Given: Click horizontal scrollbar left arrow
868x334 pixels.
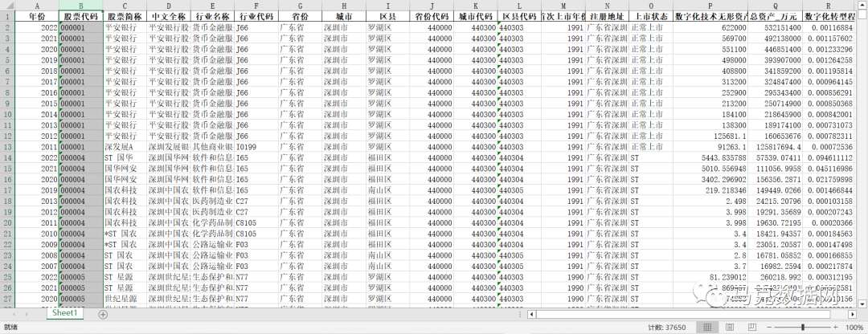Looking at the screenshot, I should click(x=532, y=314).
